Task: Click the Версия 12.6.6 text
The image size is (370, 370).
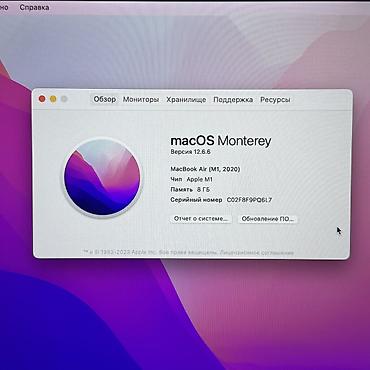Action: tap(190, 152)
